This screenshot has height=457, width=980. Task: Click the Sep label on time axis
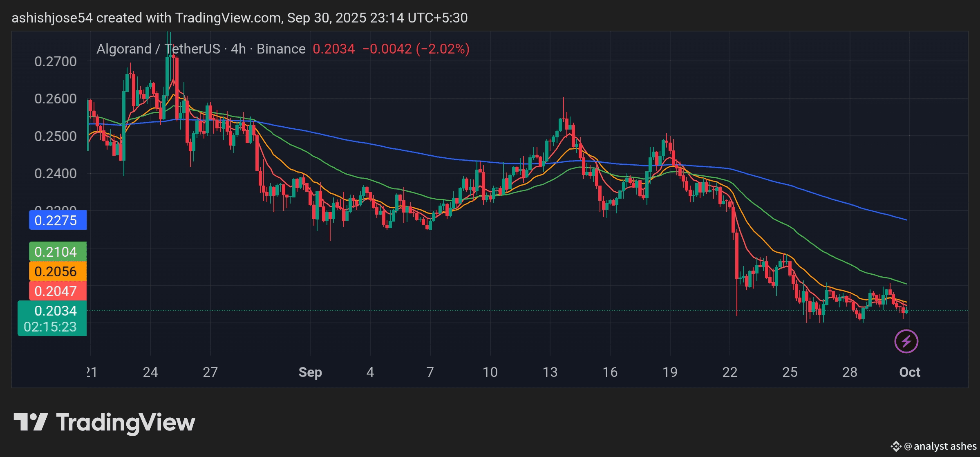pos(310,372)
